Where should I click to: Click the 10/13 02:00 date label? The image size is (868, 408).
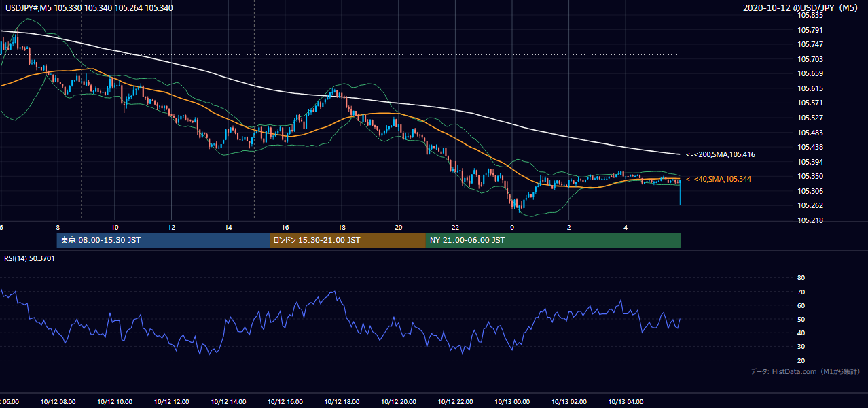[569, 401]
